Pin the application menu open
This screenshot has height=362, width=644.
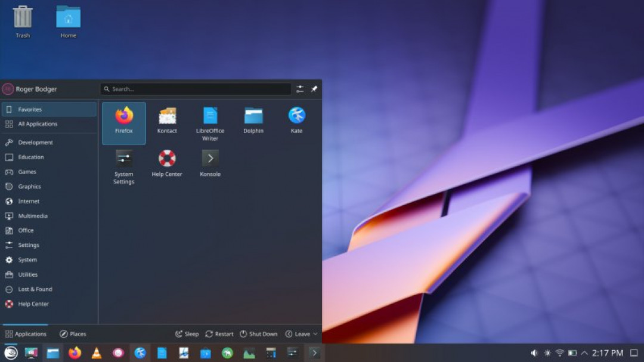(x=314, y=89)
